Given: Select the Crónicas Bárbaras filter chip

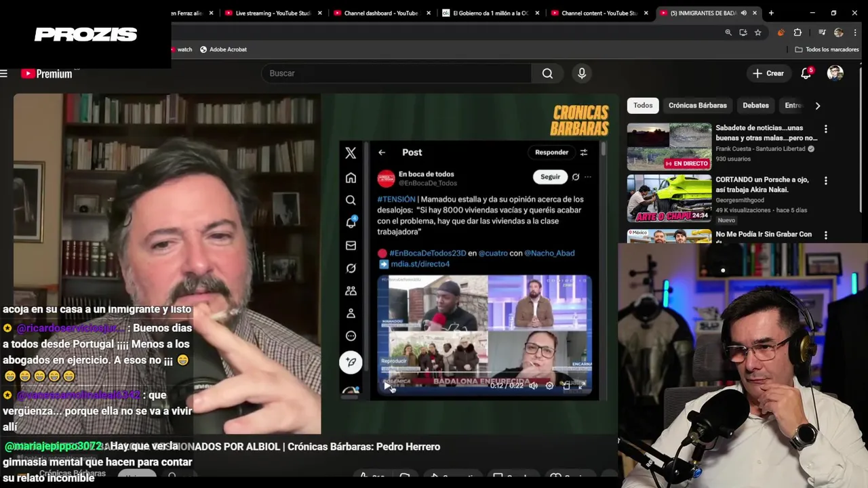Looking at the screenshot, I should click(697, 105).
